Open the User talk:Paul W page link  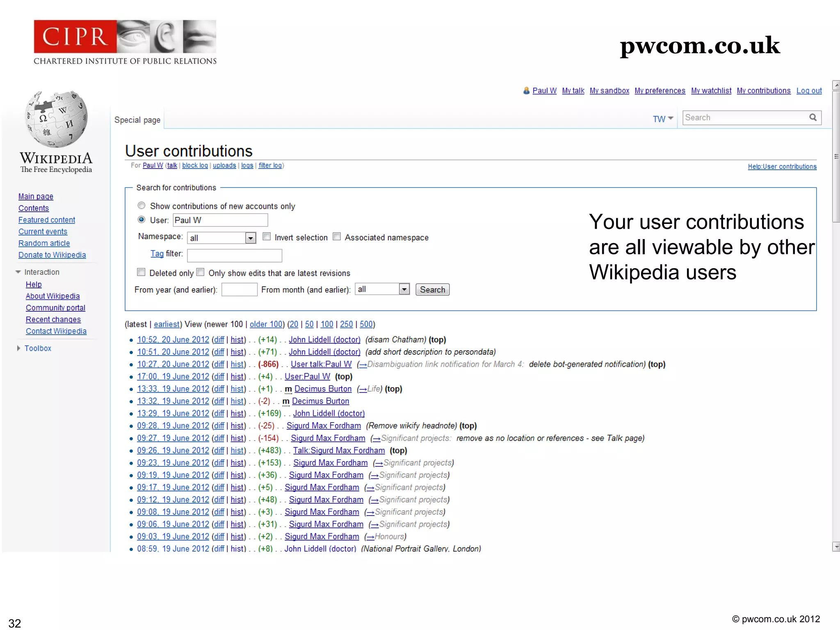click(x=321, y=364)
